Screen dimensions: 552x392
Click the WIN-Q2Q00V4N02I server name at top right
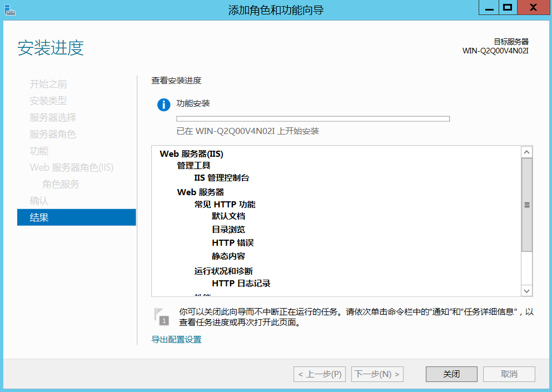point(495,51)
